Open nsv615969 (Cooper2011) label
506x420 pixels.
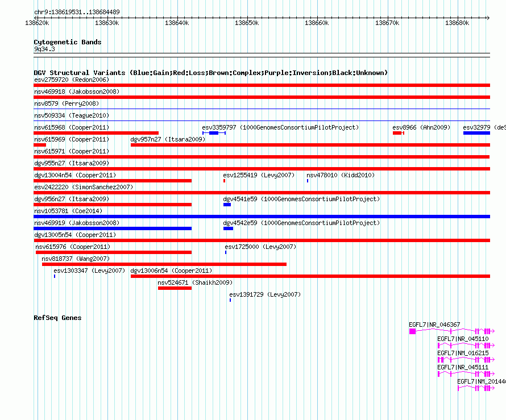pos(72,139)
